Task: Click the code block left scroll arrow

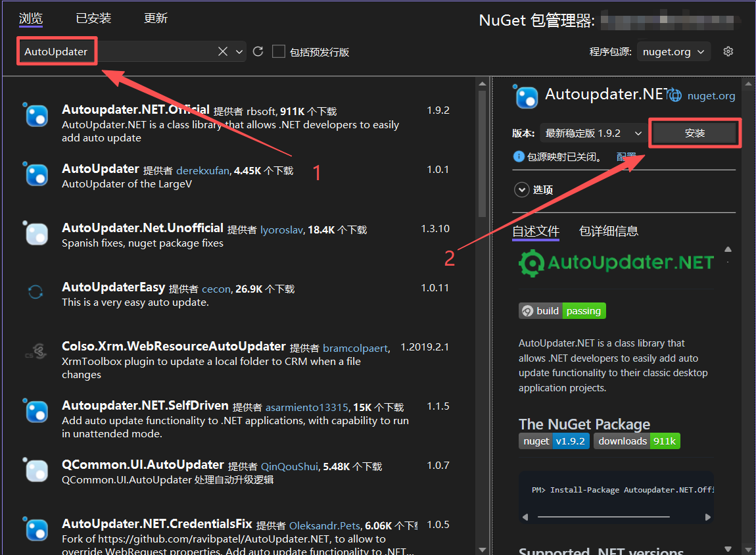Action: tap(525, 517)
